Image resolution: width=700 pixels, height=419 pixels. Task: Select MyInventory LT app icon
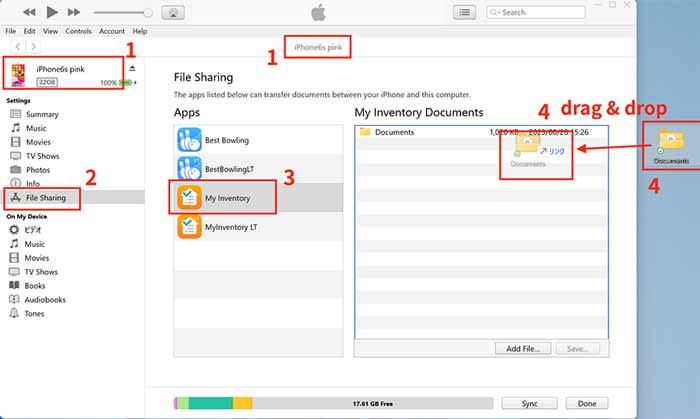pos(189,227)
